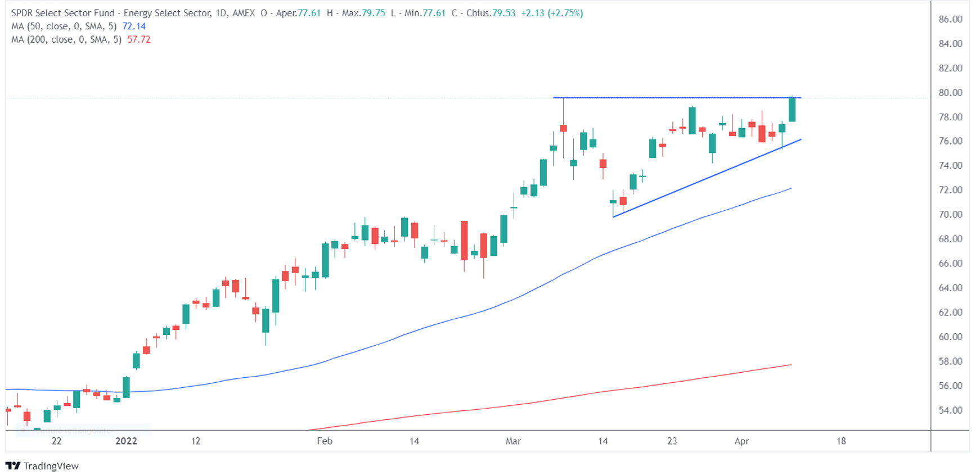Click the 80.00 price axis label
980x475 pixels.
(x=950, y=93)
